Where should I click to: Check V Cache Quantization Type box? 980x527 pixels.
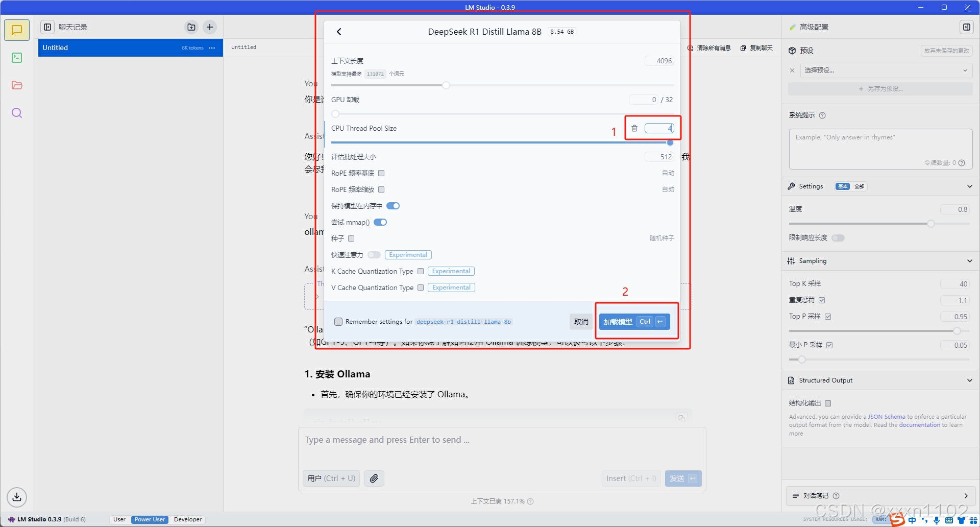pos(421,288)
